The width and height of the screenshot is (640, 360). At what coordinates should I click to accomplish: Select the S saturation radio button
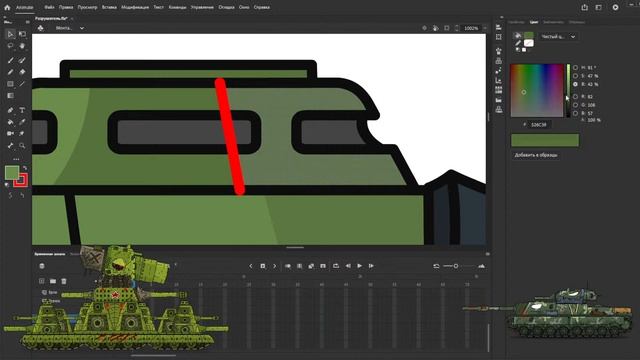click(576, 76)
